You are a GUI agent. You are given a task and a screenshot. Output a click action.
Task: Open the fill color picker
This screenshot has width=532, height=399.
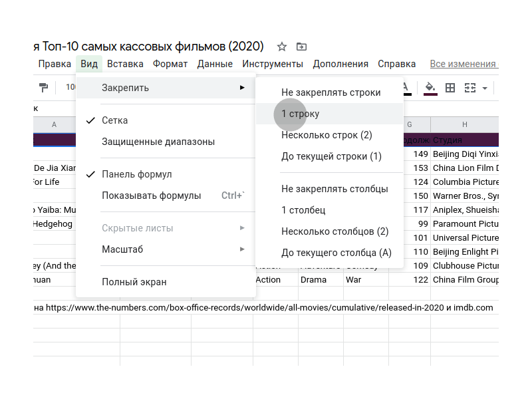tap(430, 88)
